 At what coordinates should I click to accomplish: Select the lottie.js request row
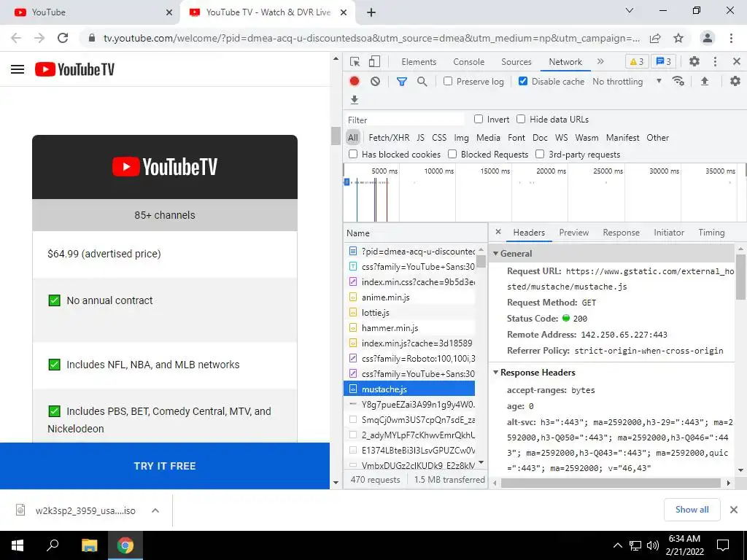pos(409,312)
